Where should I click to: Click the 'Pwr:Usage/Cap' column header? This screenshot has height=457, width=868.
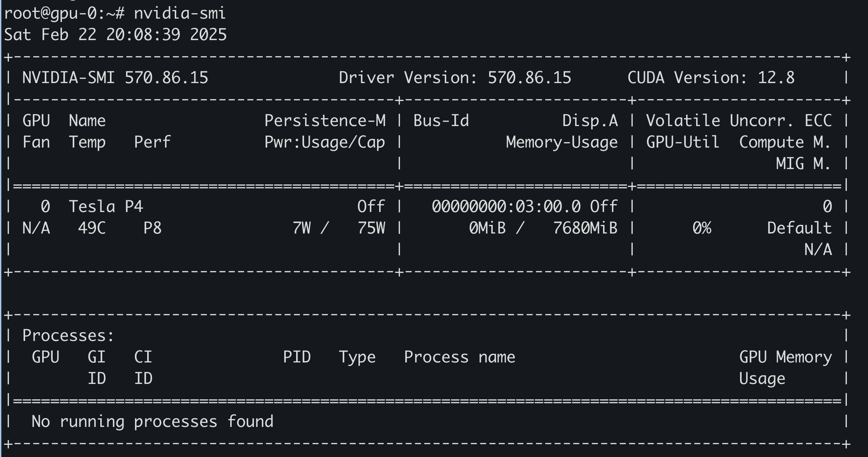pos(324,143)
